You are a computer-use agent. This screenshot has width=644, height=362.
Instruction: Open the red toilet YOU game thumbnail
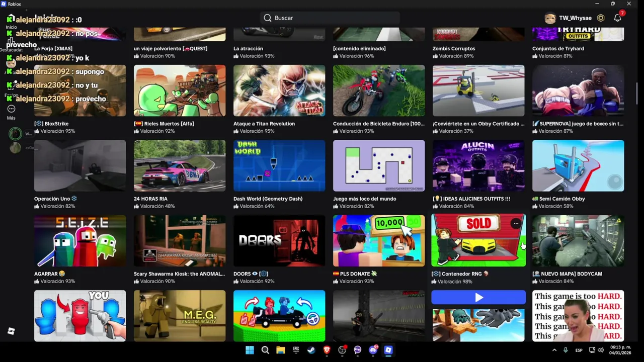tap(80, 316)
